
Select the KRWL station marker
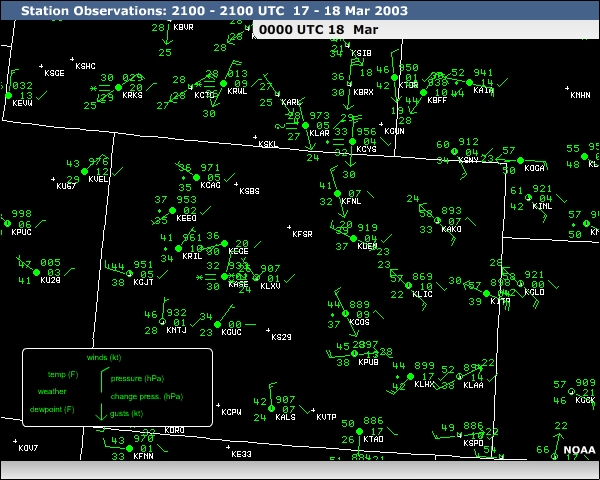(x=223, y=83)
